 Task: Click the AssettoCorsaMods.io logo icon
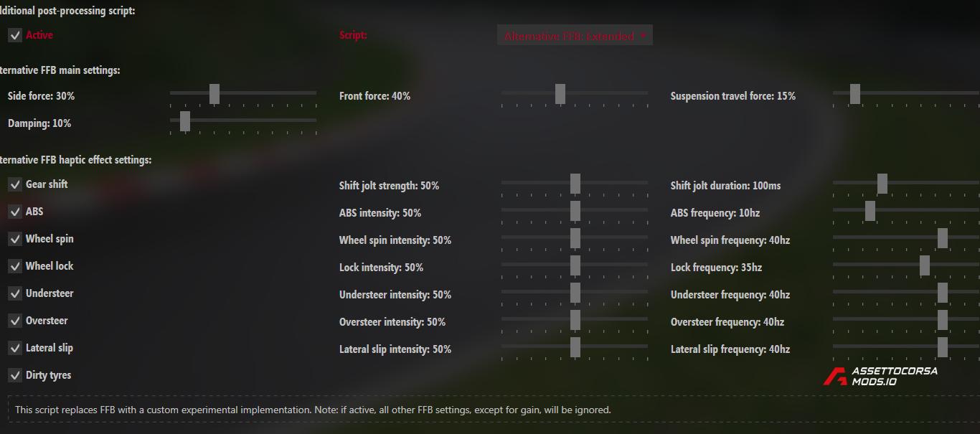835,377
